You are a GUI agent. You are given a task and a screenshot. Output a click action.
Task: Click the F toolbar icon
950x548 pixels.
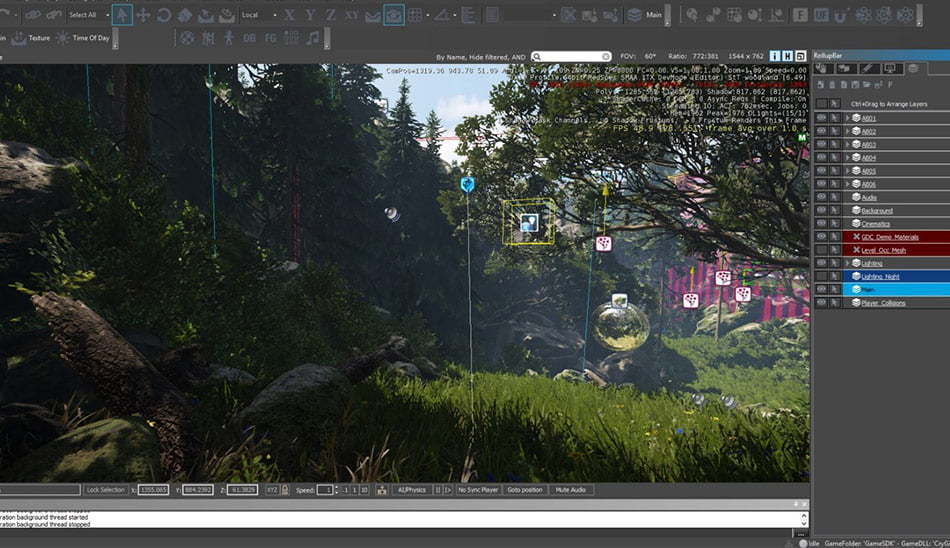pyautogui.click(x=800, y=15)
